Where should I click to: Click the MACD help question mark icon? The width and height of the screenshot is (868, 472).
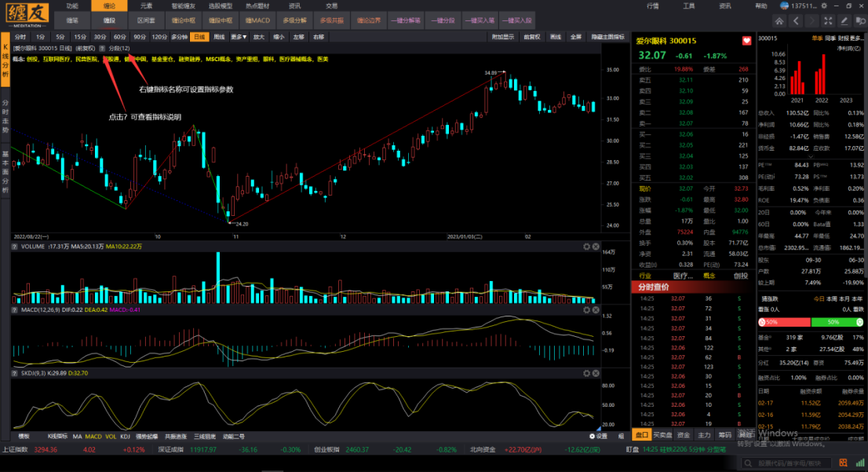(x=16, y=309)
